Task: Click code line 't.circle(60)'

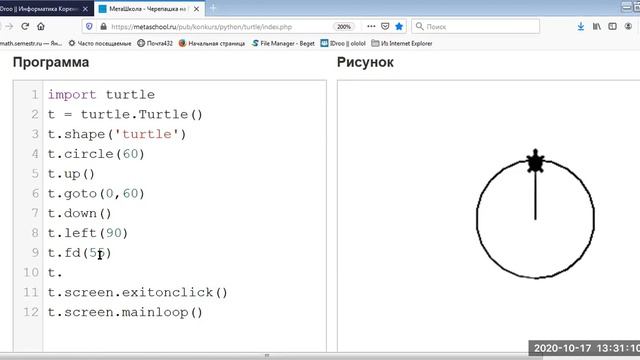Action: coord(96,154)
